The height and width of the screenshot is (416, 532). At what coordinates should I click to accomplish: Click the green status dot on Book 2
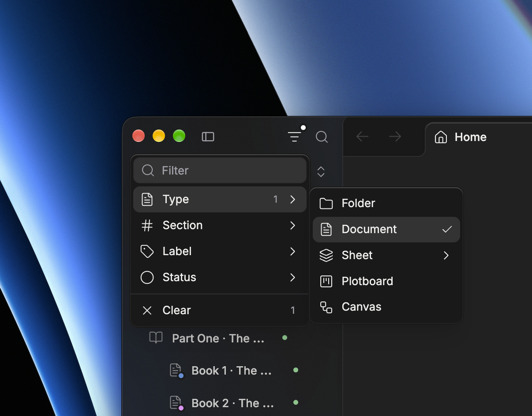[296, 402]
